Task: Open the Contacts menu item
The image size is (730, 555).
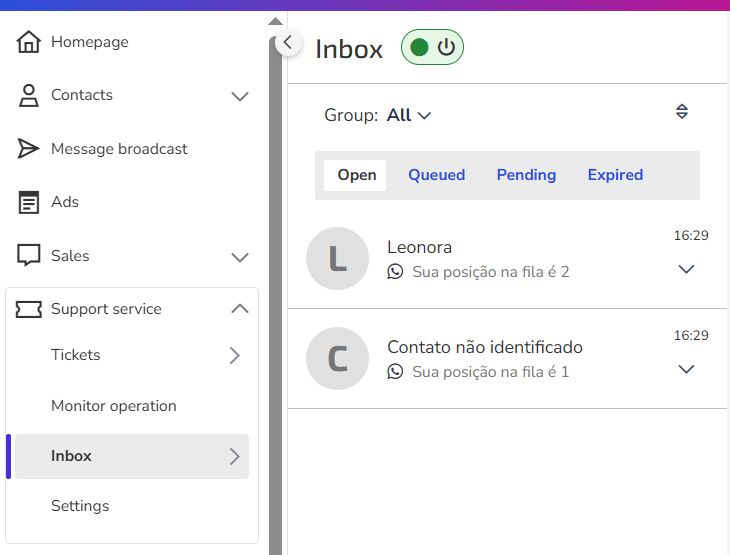Action: (x=82, y=95)
